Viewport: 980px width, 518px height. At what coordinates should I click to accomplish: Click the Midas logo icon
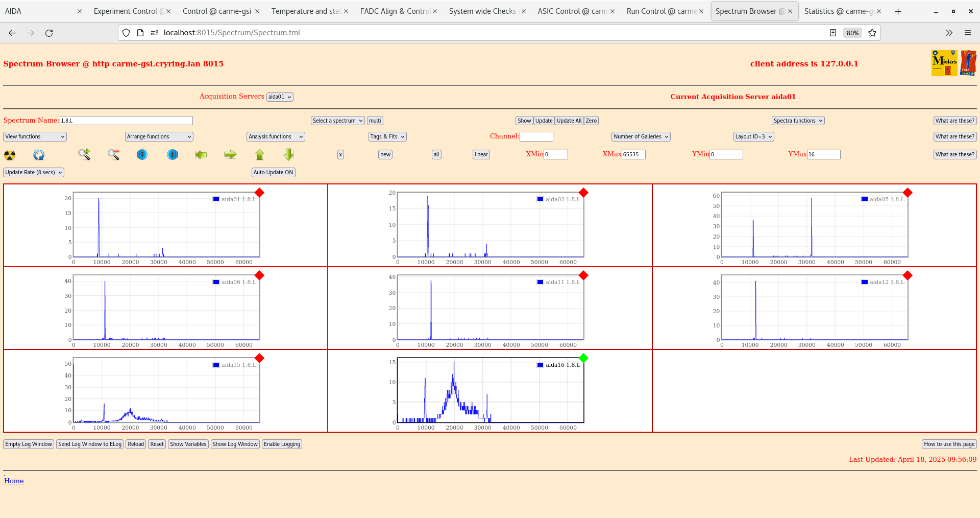click(944, 63)
